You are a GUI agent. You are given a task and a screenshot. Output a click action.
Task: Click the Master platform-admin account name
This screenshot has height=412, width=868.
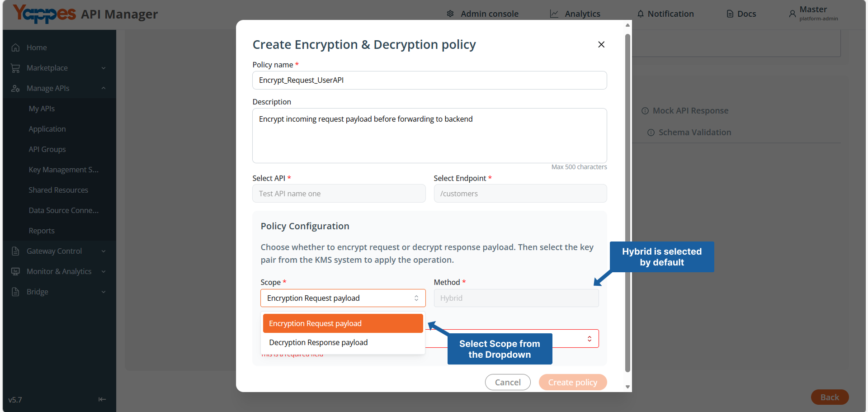[818, 14]
